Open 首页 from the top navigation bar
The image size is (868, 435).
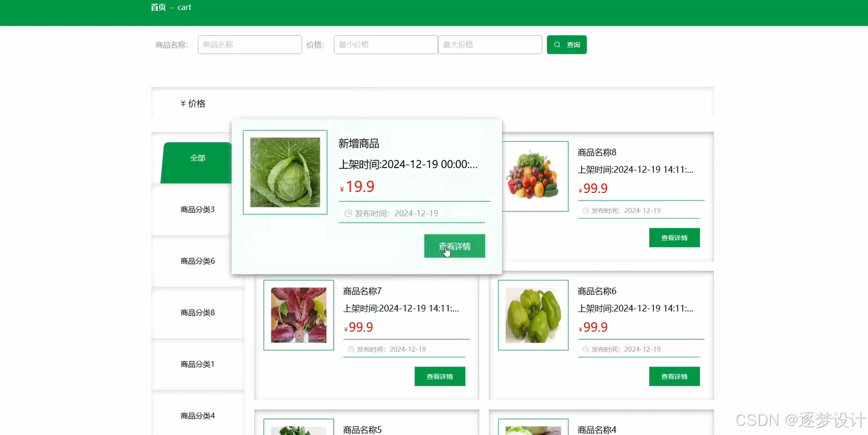pyautogui.click(x=158, y=7)
